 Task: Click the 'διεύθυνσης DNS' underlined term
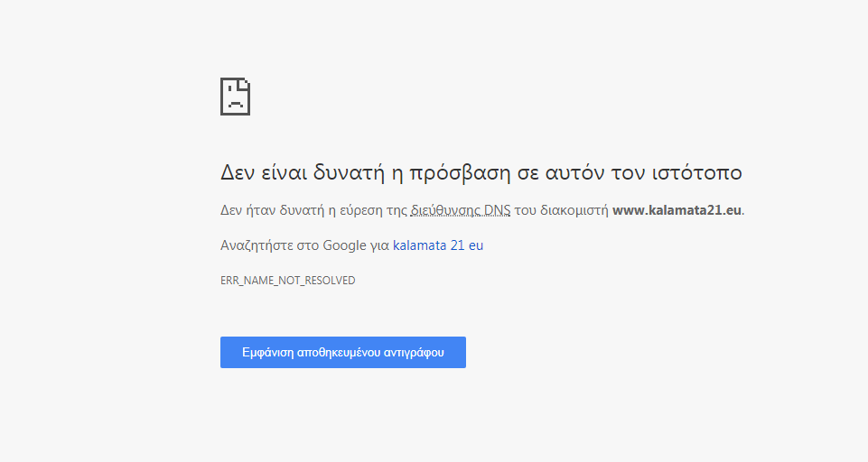click(x=461, y=210)
